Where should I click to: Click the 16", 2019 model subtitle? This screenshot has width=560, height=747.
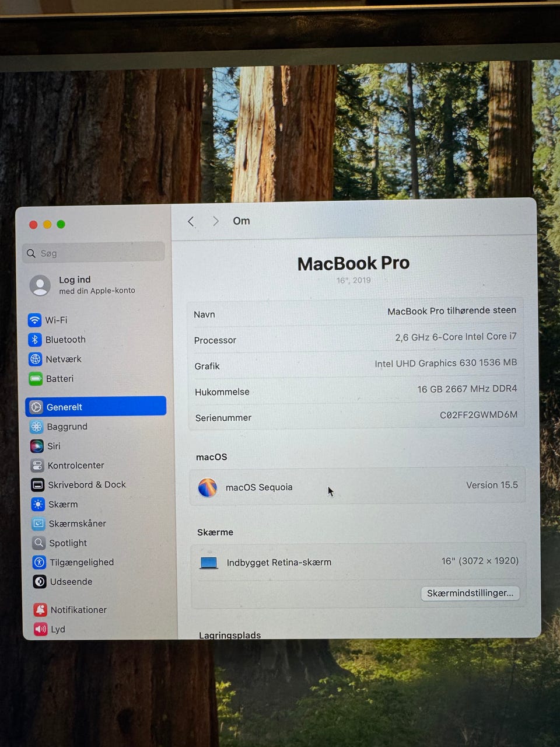[353, 280]
